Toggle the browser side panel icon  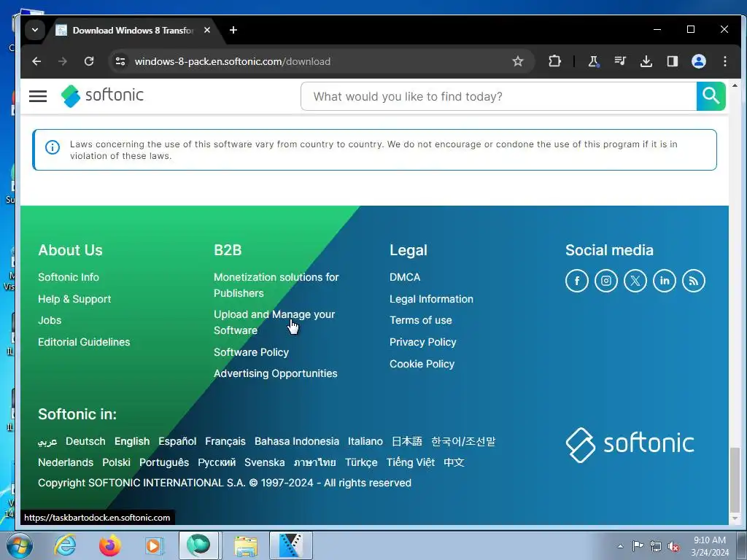672,61
